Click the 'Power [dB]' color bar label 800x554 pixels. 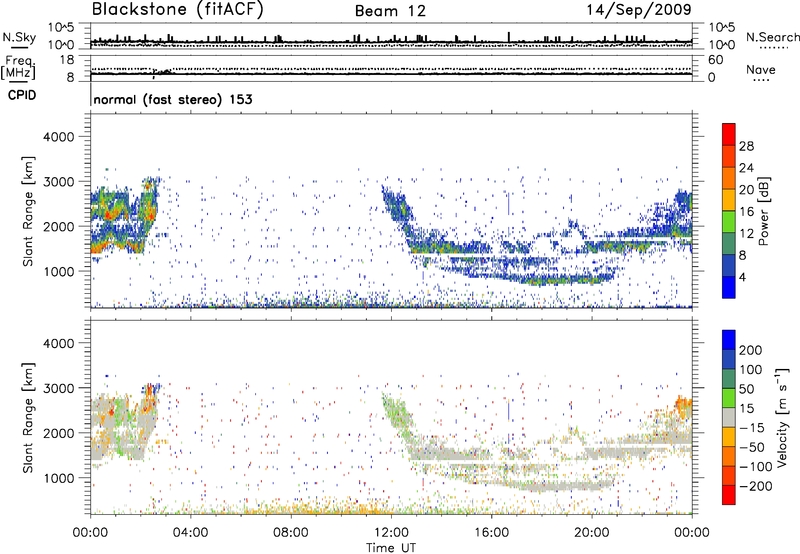pyautogui.click(x=763, y=211)
